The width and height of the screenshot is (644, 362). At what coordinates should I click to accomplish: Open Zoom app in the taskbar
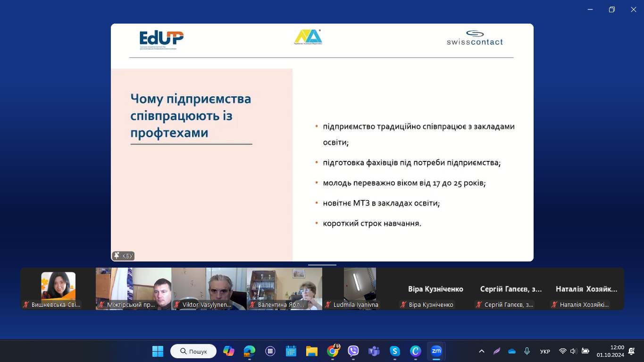click(436, 351)
